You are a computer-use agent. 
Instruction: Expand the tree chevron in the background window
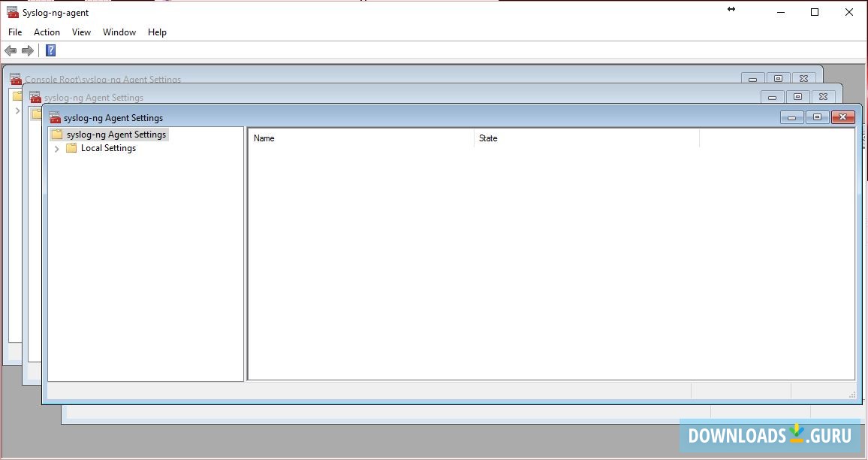pos(18,111)
